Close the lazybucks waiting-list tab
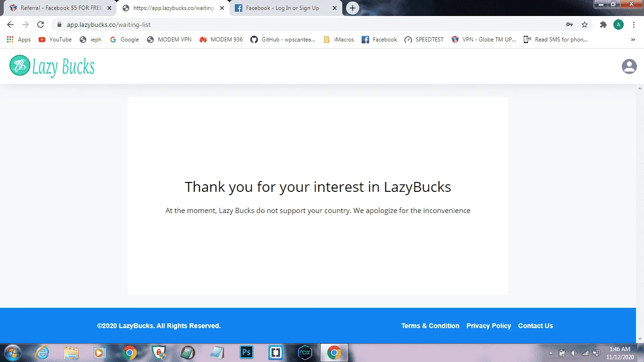This screenshot has width=644, height=362. point(222,8)
